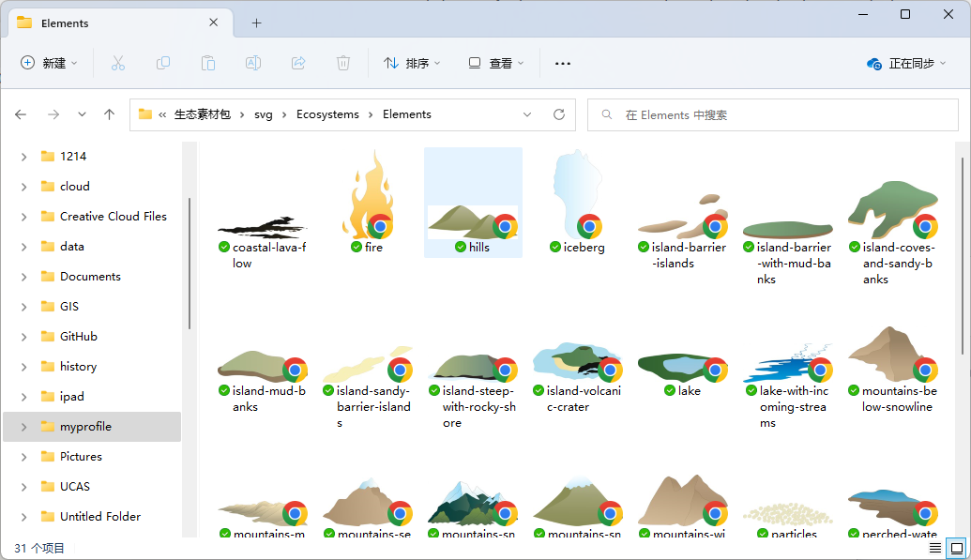Select the island-volcanic-crater file icon
This screenshot has width=971, height=560.
tap(577, 361)
